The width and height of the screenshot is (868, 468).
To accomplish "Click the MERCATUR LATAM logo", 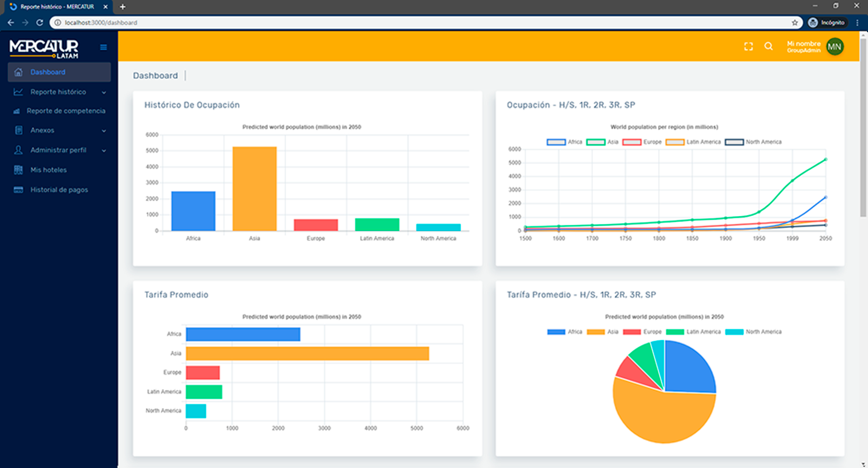I will [44, 48].
